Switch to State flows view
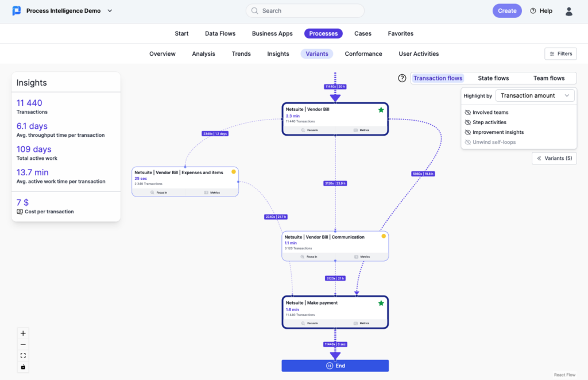Viewport: 588px width, 380px height. (x=493, y=78)
